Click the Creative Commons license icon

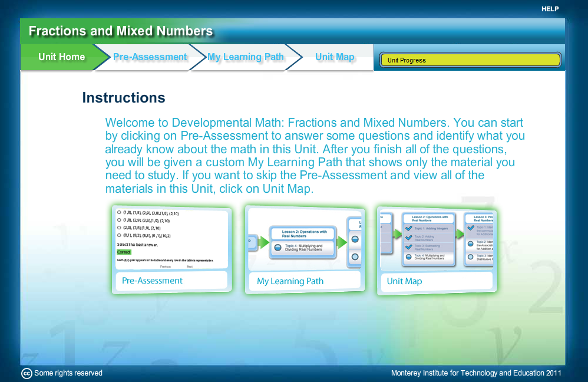pos(27,373)
